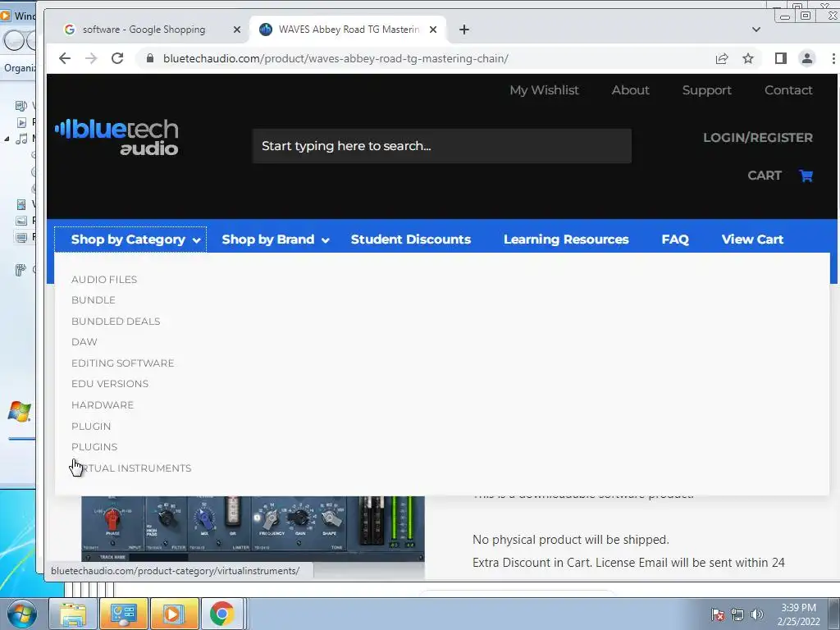Screen dimensions: 840x630
Task: Choose the DAW category
Action: coord(84,342)
